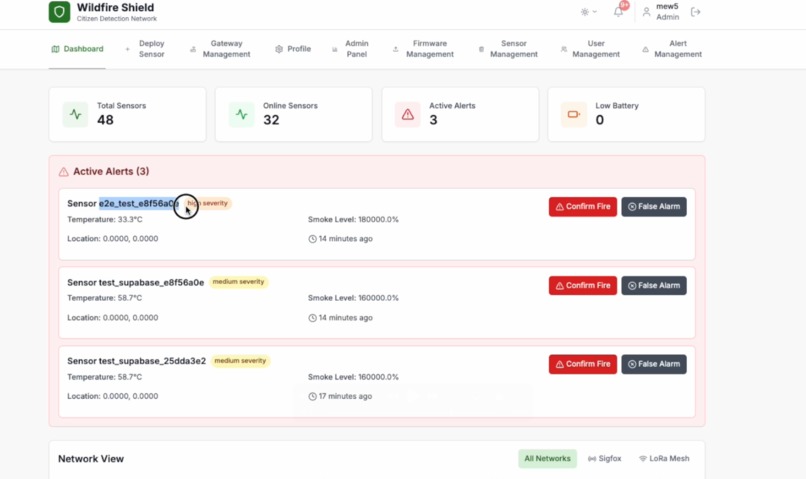Switch to the Gateway Management tab
The height and width of the screenshot is (479, 806).
coord(220,49)
